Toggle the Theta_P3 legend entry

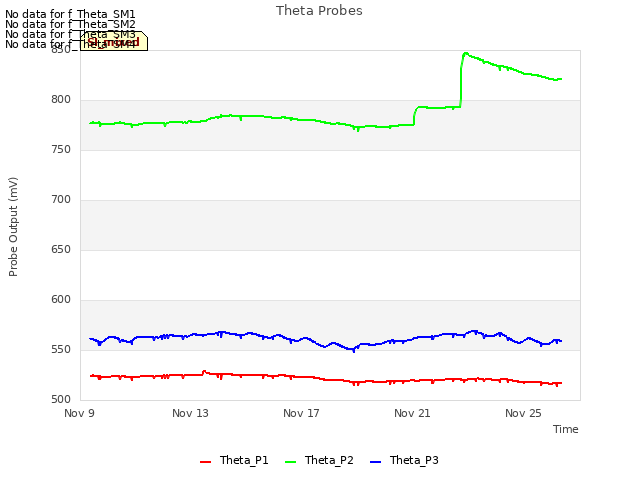pyautogui.click(x=404, y=460)
